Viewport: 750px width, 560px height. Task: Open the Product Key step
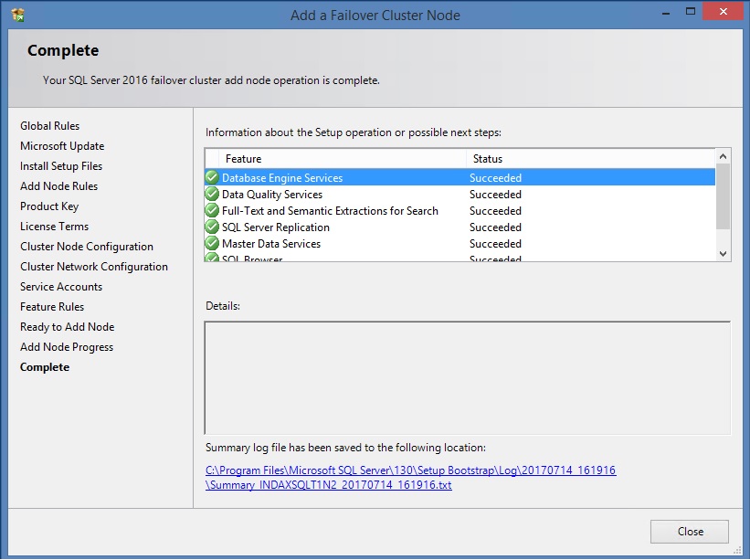pos(49,206)
